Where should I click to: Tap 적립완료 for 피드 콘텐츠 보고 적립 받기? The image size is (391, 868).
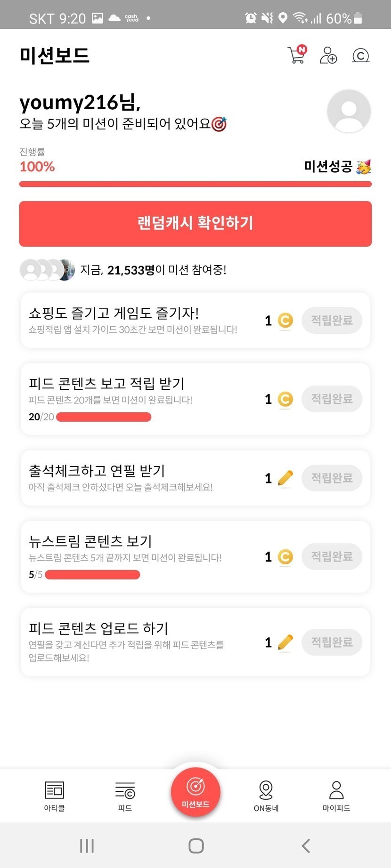(332, 399)
